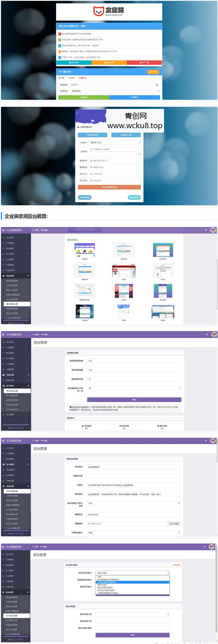Select the argon template thumbnail
Image resolution: width=218 pixels, height=644 pixels.
[x=85, y=250]
